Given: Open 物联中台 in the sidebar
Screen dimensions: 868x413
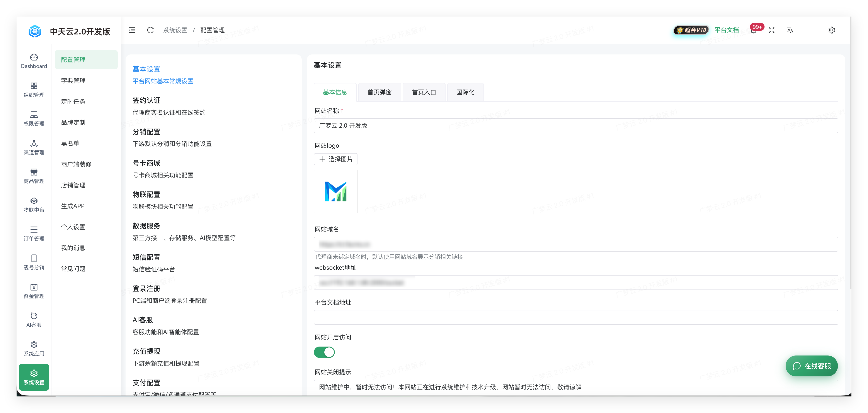Looking at the screenshot, I should pyautogui.click(x=34, y=205).
